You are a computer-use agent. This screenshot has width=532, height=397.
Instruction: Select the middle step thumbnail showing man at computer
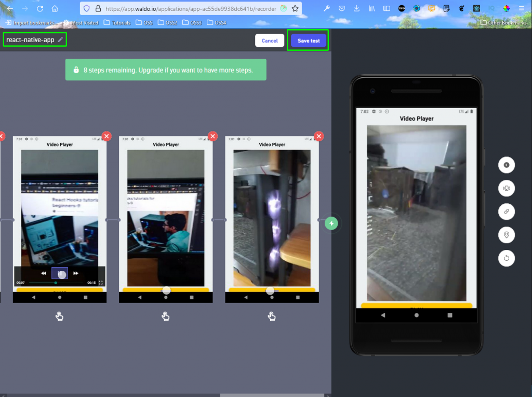tap(166, 219)
